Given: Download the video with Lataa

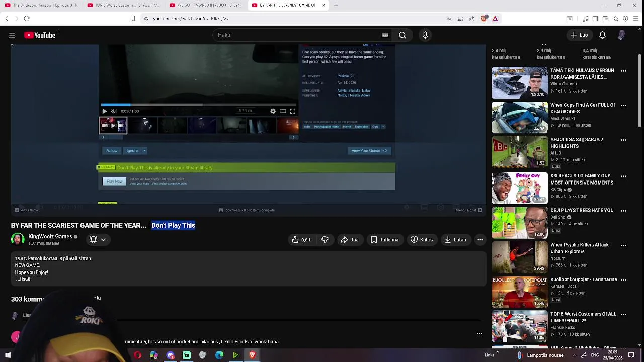Looking at the screenshot, I should point(456,240).
